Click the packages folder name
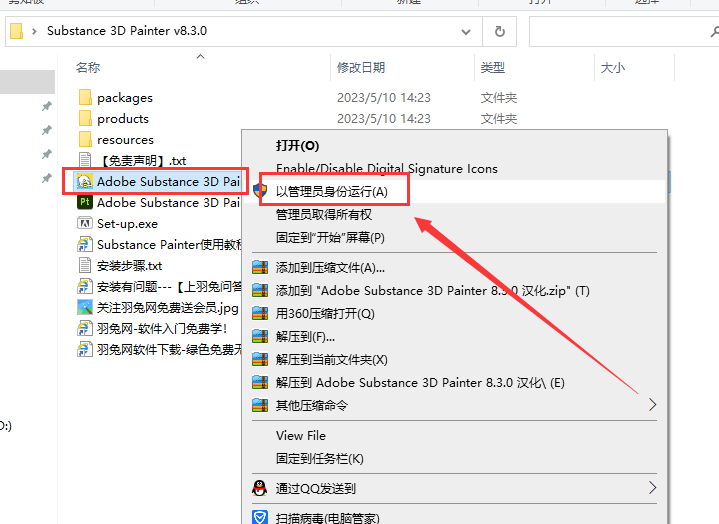Screen dimensions: 719x524 125,98
